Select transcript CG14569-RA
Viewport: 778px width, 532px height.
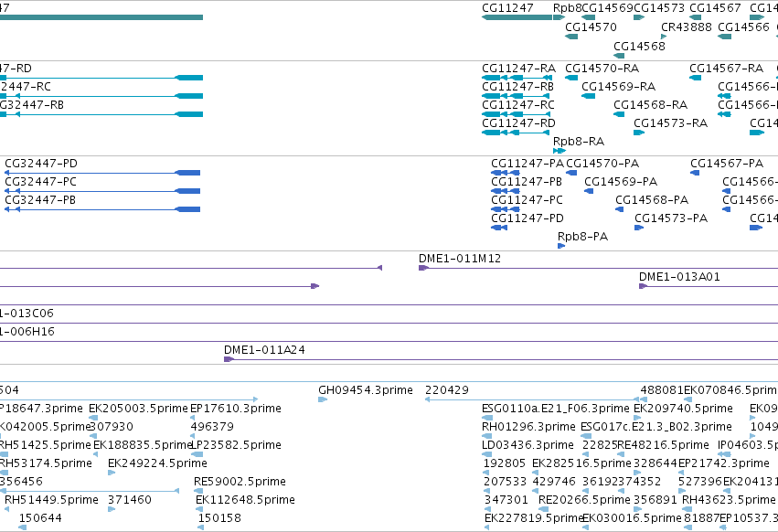618,86
